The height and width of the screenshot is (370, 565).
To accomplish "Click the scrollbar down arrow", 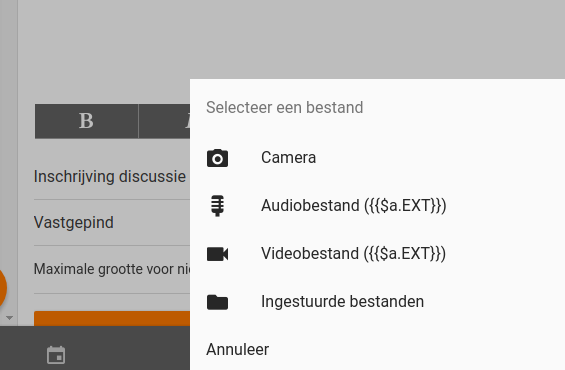I will [9, 318].
